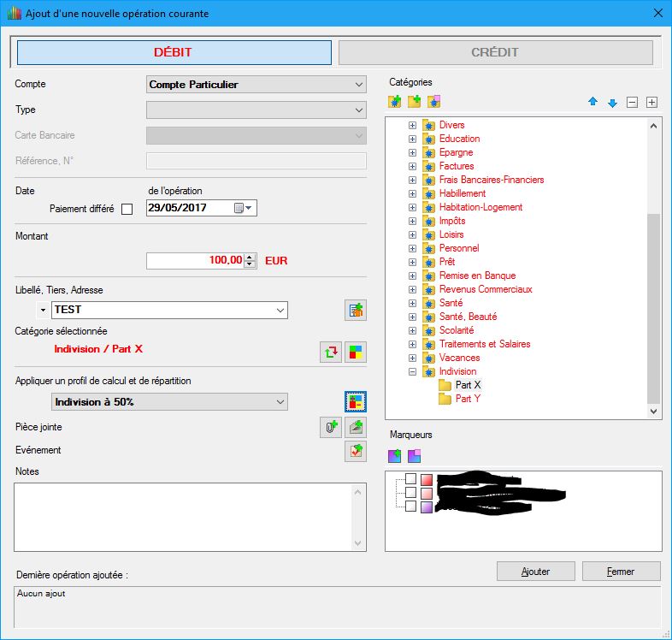Image resolution: width=672 pixels, height=640 pixels.
Task: Open the Compte Particulier dropdown
Action: (x=358, y=85)
